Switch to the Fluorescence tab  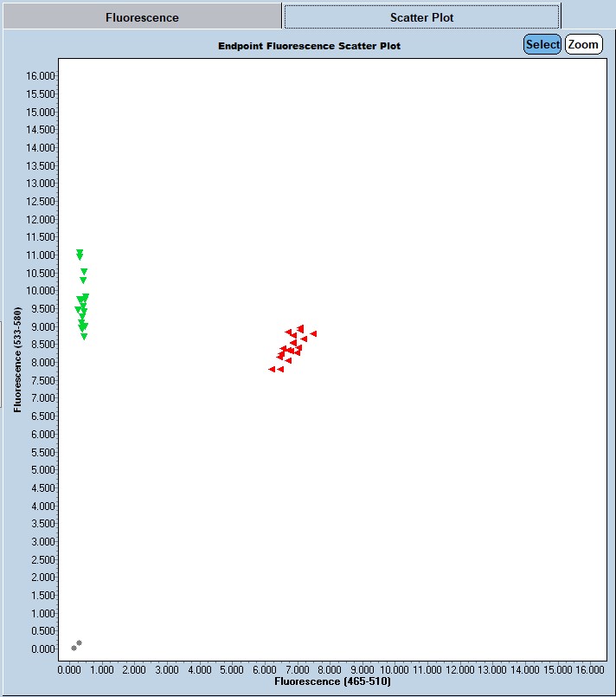coord(142,17)
